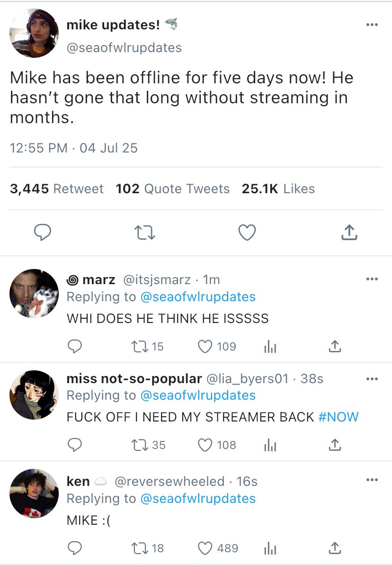Open the 102 Quote Tweets list

click(x=172, y=188)
